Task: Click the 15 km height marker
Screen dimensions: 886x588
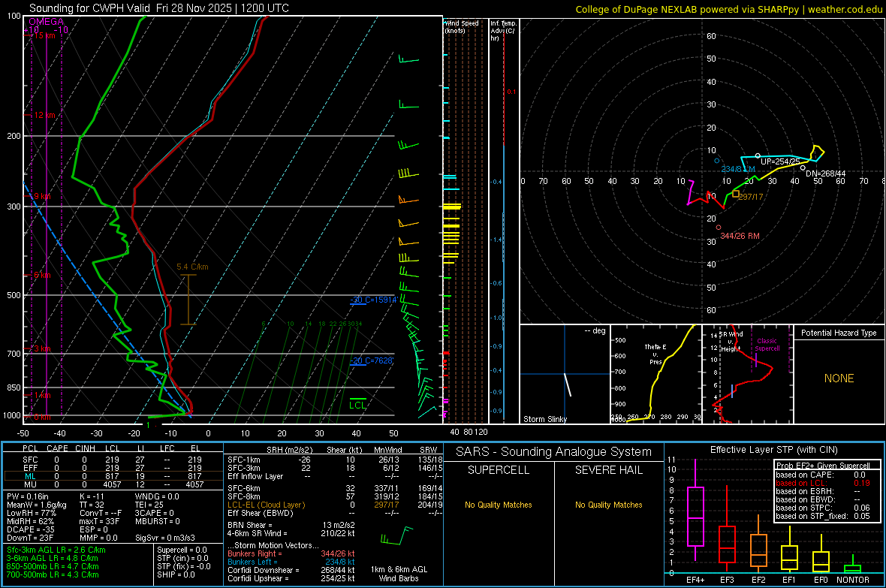Action: 43,35
